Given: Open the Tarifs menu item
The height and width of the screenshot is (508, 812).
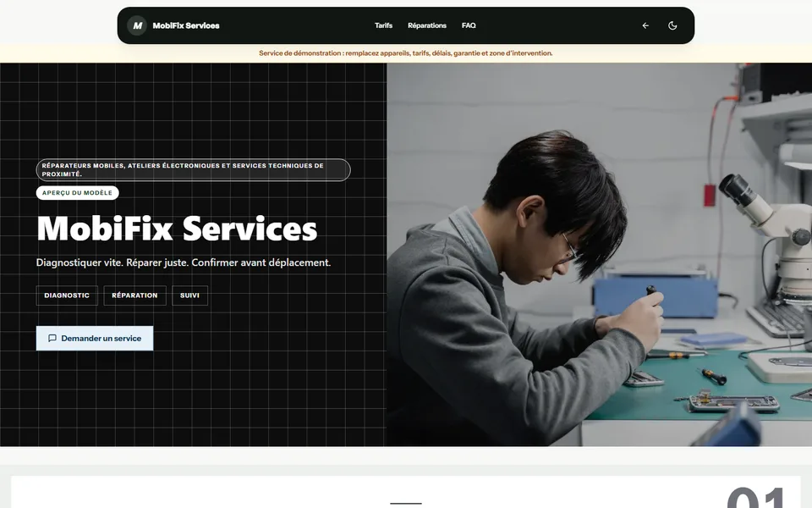Looking at the screenshot, I should (x=384, y=25).
